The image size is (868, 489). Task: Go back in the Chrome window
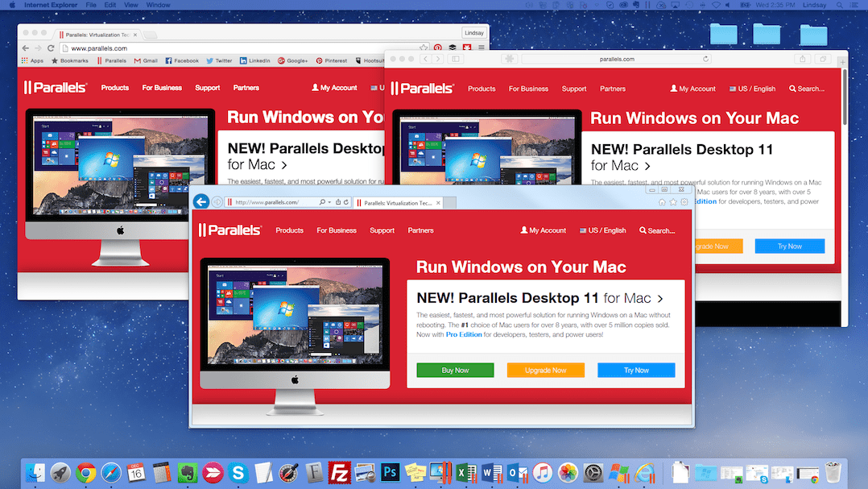pos(26,48)
